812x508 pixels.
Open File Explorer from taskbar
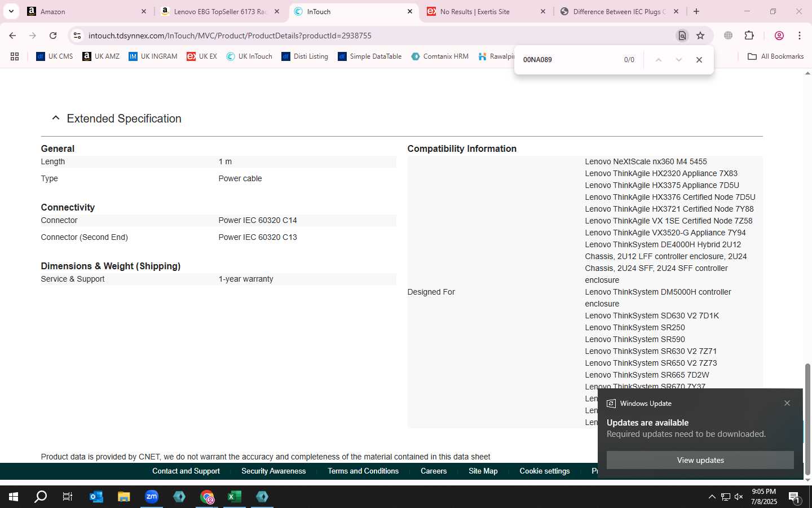click(124, 497)
